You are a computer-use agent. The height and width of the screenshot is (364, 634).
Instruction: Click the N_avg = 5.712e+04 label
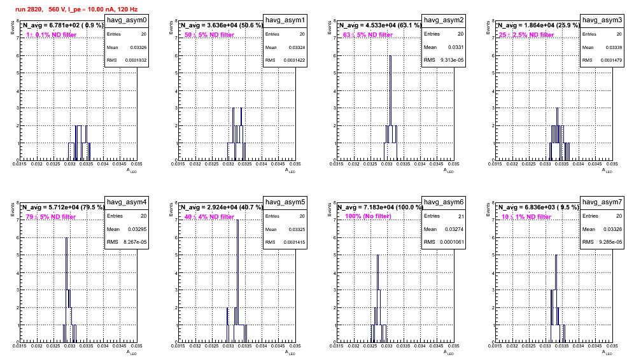(63, 207)
